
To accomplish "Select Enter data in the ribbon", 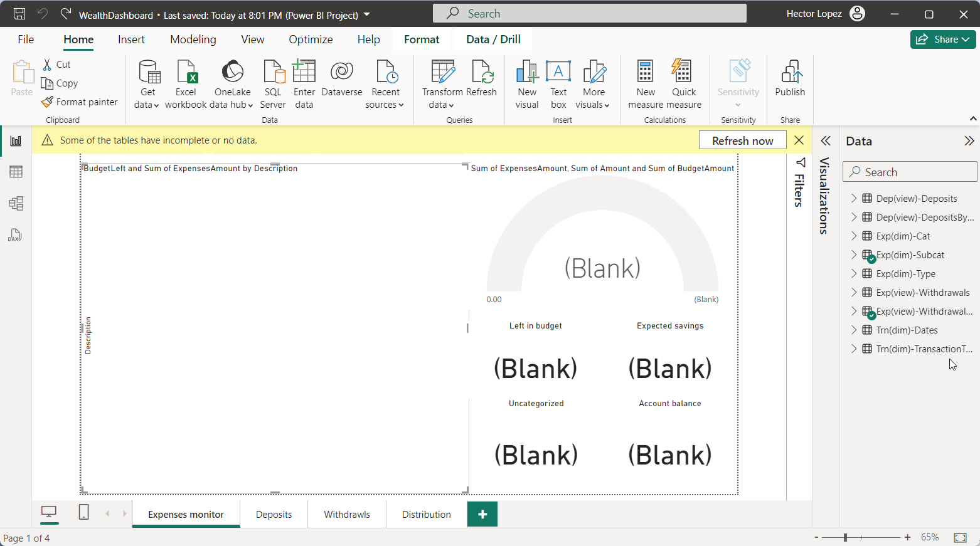I will (304, 83).
